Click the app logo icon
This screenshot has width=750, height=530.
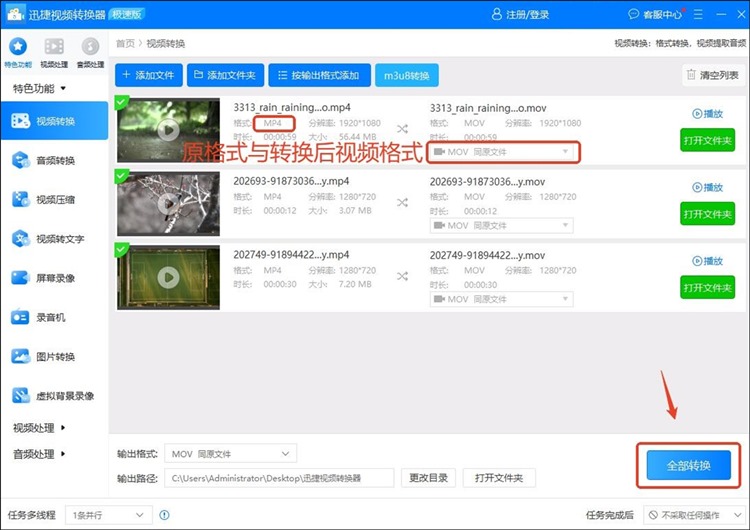tap(15, 14)
